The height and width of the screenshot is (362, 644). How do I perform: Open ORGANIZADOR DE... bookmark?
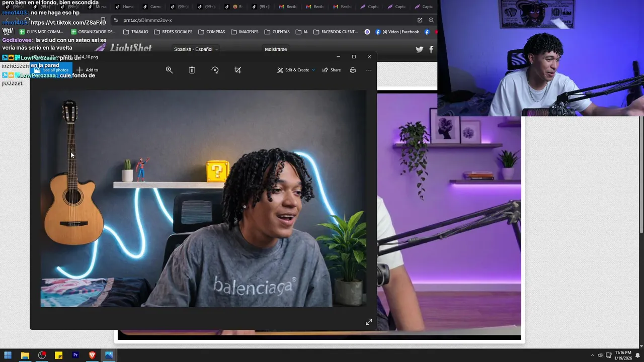pyautogui.click(x=93, y=32)
